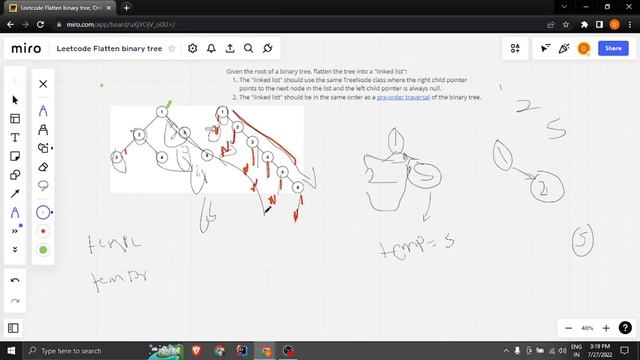The width and height of the screenshot is (640, 360).
Task: Select the Smart drawing shapes tool
Action: click(43, 148)
